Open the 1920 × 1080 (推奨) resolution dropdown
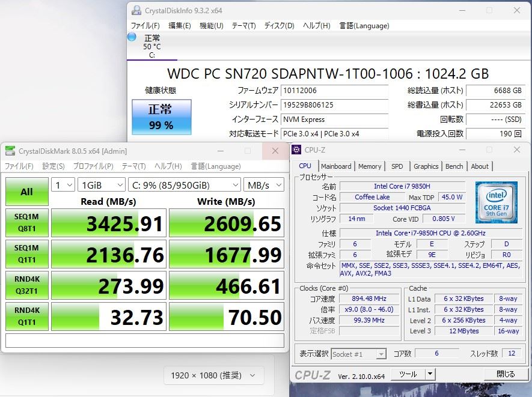Image resolution: width=532 pixels, height=397 pixels. (214, 375)
